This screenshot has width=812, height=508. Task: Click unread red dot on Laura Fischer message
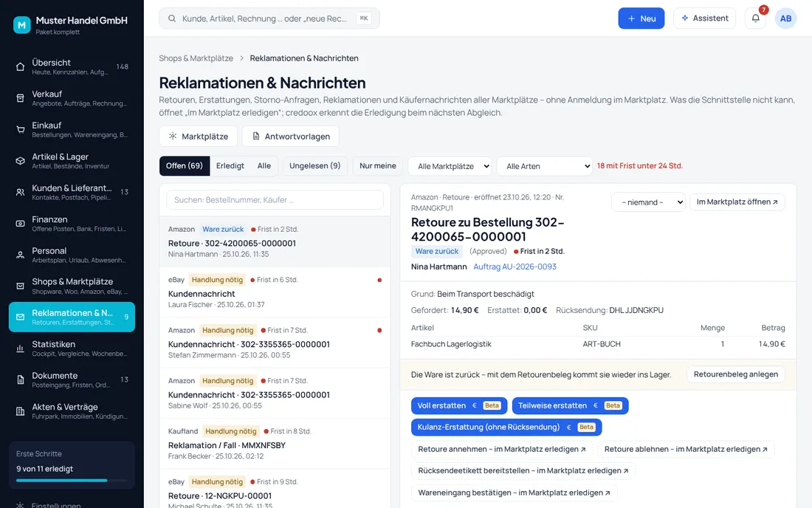379,280
